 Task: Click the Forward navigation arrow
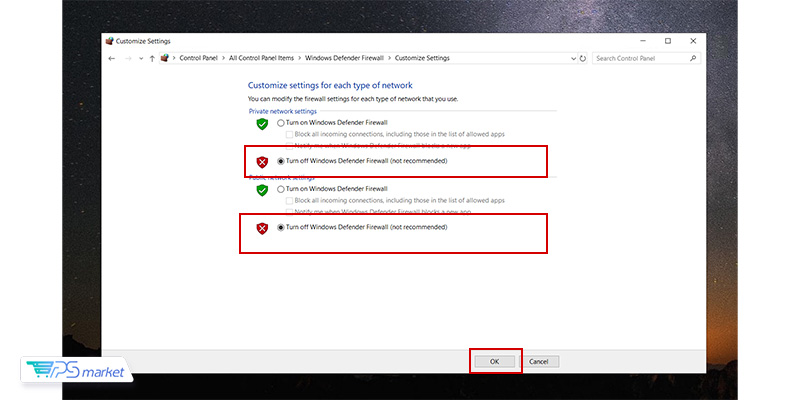coord(128,59)
